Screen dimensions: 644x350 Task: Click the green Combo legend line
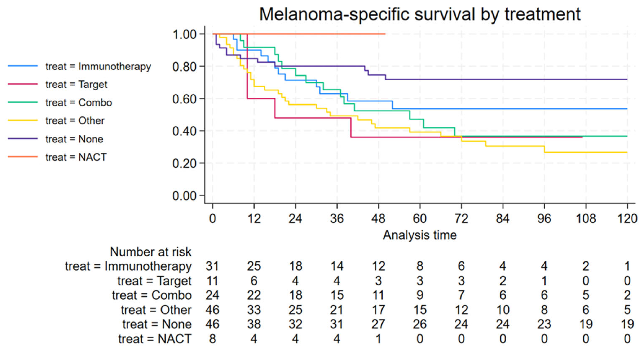coord(23,102)
